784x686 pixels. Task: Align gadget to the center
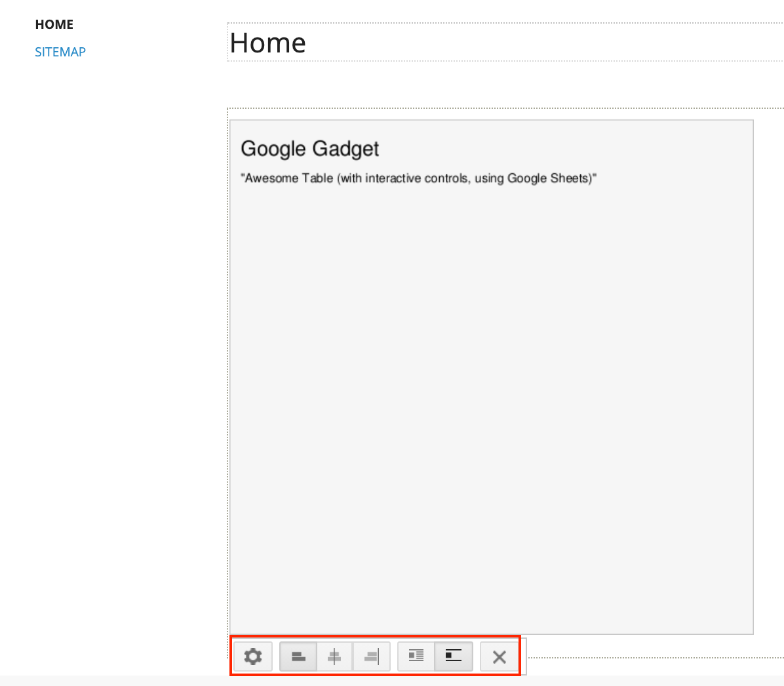tap(334, 656)
